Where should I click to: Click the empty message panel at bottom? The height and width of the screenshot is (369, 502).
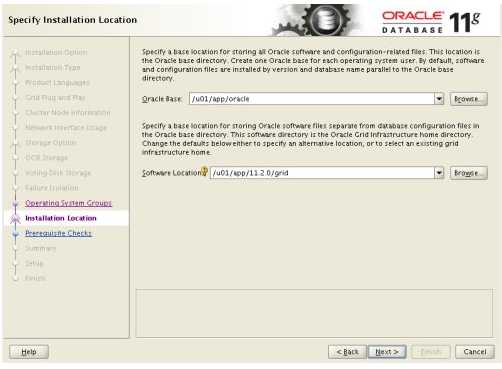(x=314, y=313)
